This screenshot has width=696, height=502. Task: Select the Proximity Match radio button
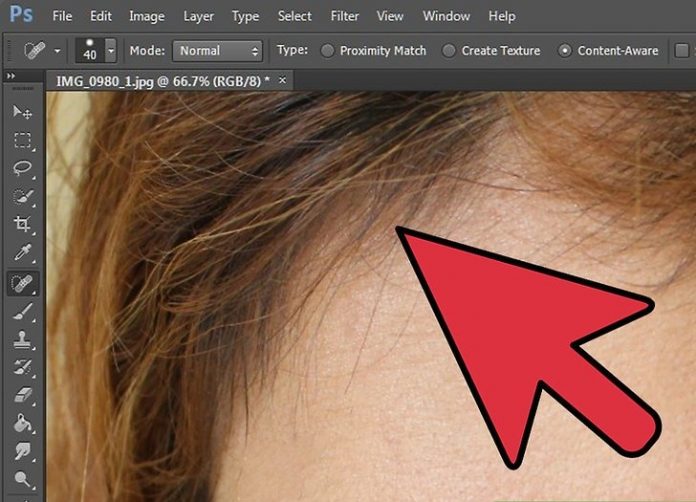click(327, 51)
